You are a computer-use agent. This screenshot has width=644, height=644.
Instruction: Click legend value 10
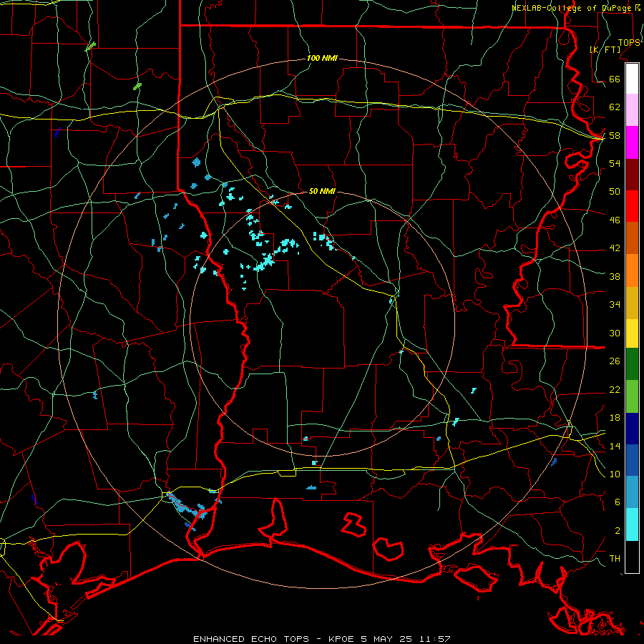[x=615, y=474]
